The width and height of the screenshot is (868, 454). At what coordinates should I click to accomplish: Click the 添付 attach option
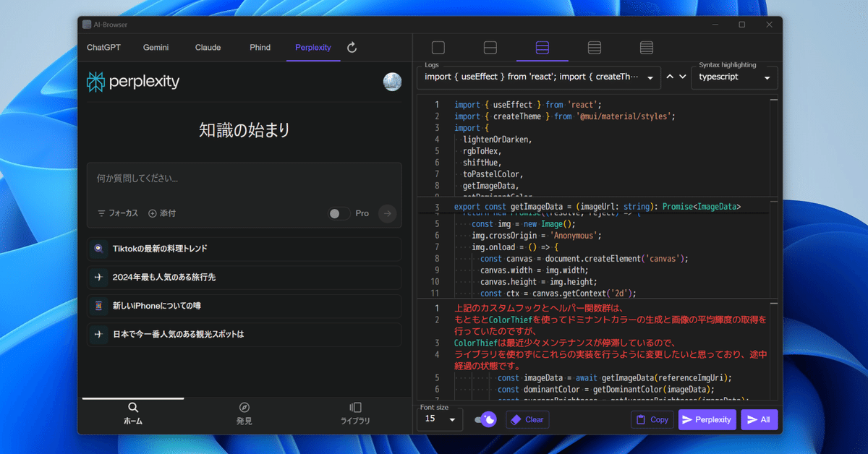[162, 213]
